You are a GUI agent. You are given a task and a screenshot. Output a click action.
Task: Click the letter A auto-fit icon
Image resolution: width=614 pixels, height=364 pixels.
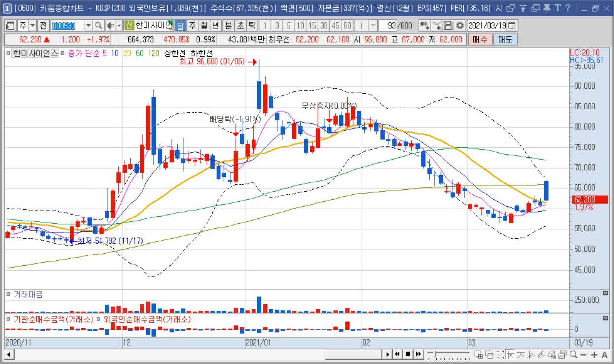[604, 354]
